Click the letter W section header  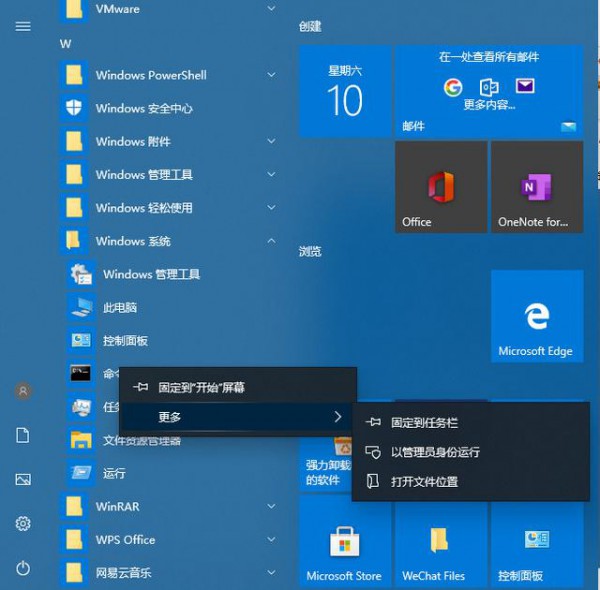(65, 44)
